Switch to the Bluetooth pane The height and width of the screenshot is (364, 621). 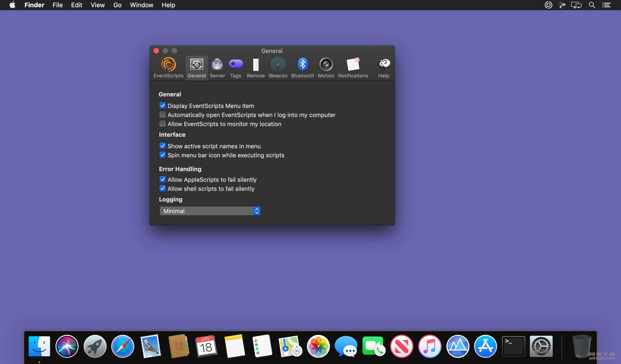click(302, 68)
